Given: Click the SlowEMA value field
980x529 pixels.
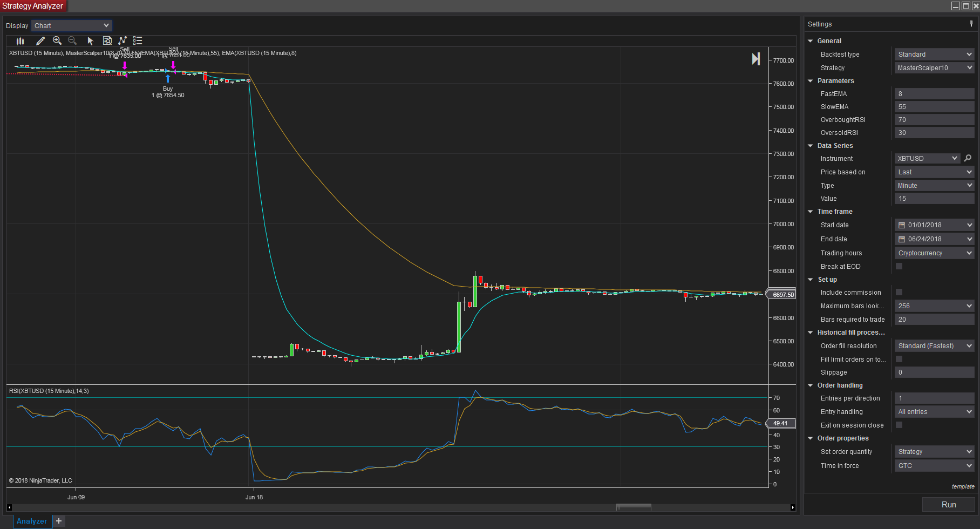Looking at the screenshot, I should pyautogui.click(x=935, y=106).
